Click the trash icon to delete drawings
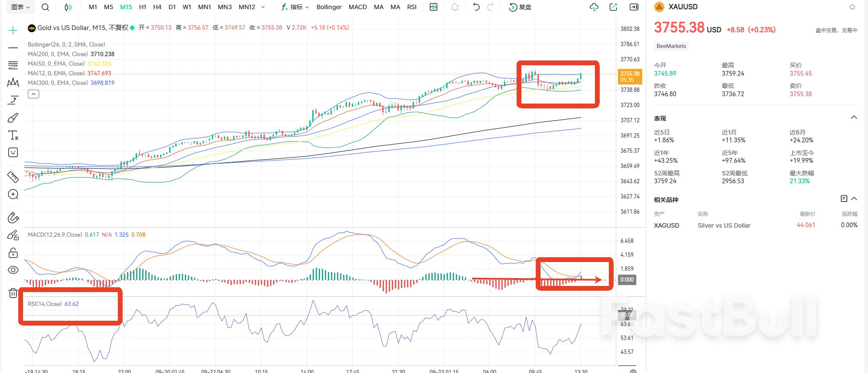The height and width of the screenshot is (373, 868). (13, 293)
